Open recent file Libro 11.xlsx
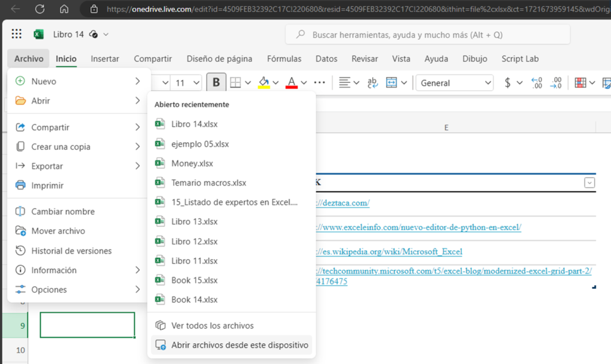Image resolution: width=611 pixels, height=364 pixels. [232, 261]
